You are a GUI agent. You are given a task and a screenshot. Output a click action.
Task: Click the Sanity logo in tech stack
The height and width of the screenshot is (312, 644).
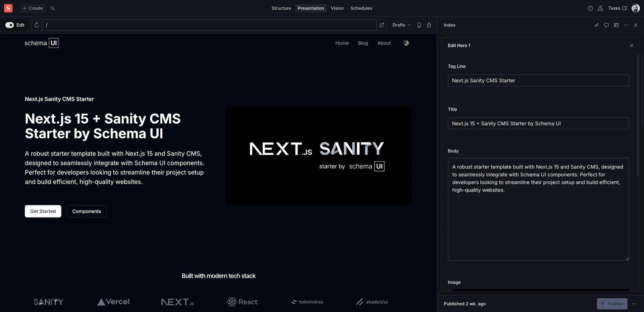(49, 302)
